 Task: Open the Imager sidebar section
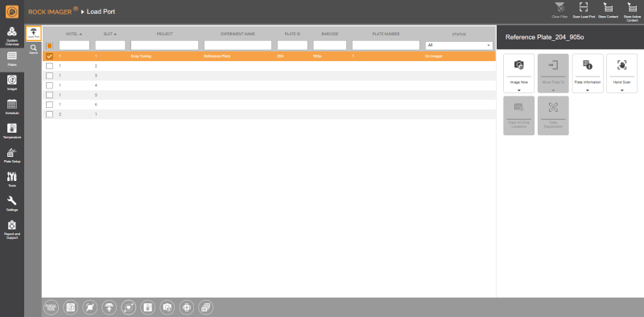pyautogui.click(x=12, y=83)
